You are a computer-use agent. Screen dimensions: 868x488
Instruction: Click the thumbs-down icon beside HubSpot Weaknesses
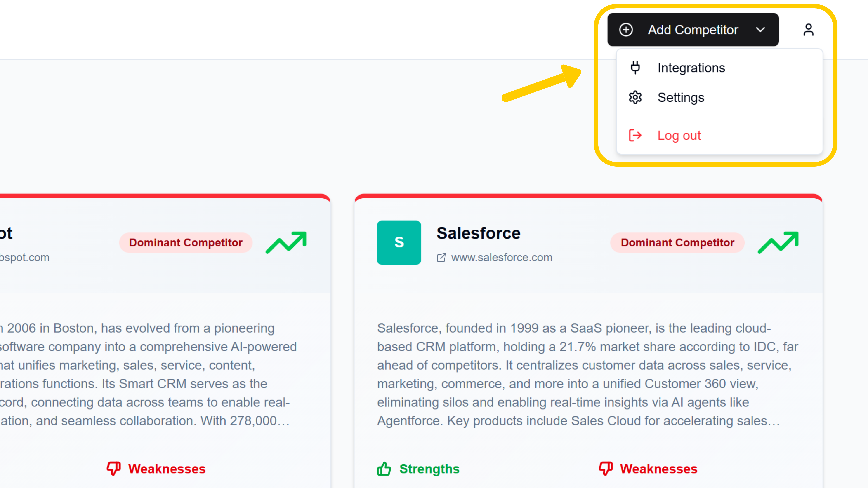(x=114, y=468)
